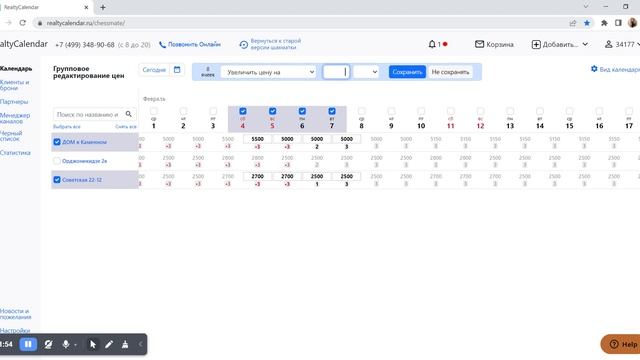Open the microphone options arrow

coord(76,345)
